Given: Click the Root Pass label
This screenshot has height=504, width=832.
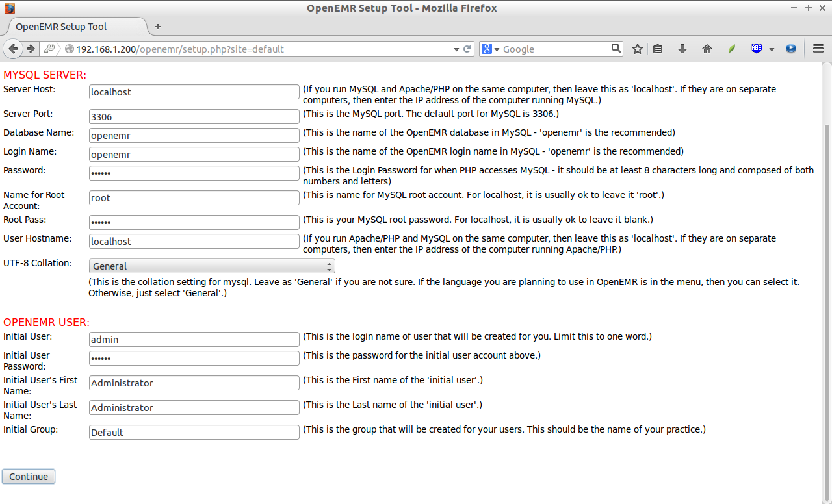Looking at the screenshot, I should coord(25,220).
